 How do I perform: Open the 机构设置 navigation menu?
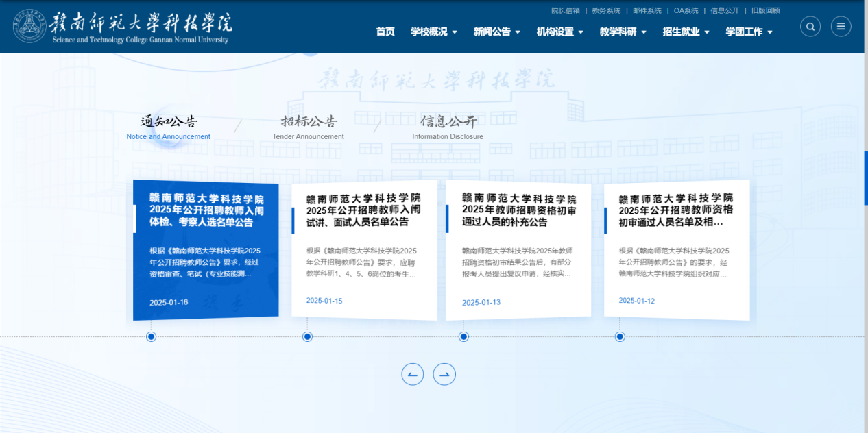point(555,32)
